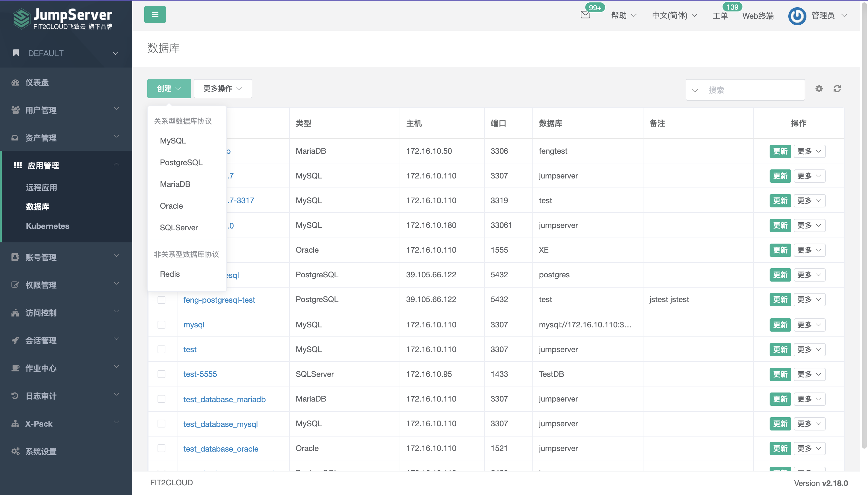Open 系统设置 gear icon in sidebar
The image size is (868, 495).
pos(15,451)
